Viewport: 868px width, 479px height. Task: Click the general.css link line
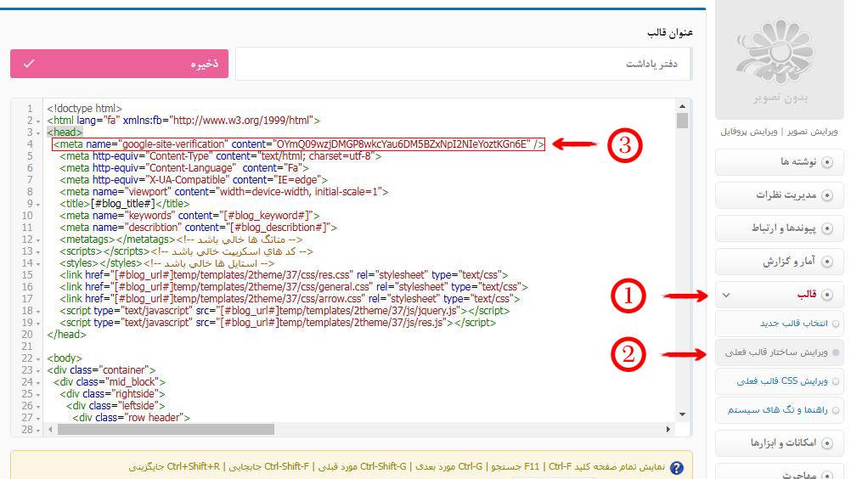click(294, 287)
